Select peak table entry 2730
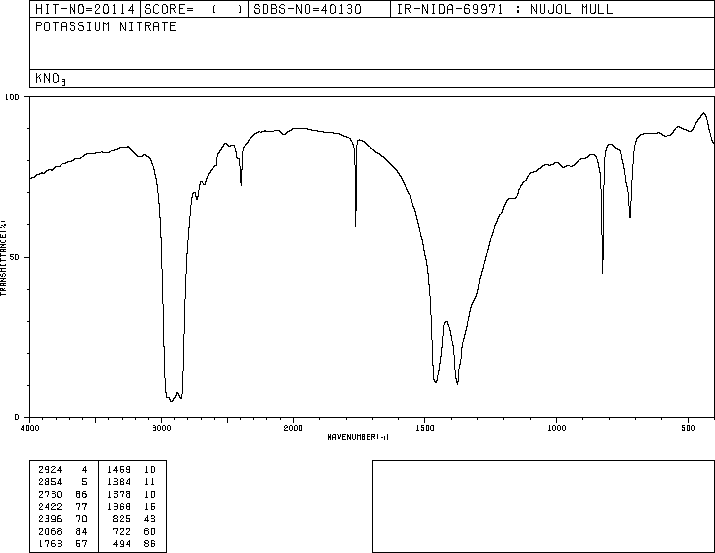715x553 pixels. pos(50,494)
